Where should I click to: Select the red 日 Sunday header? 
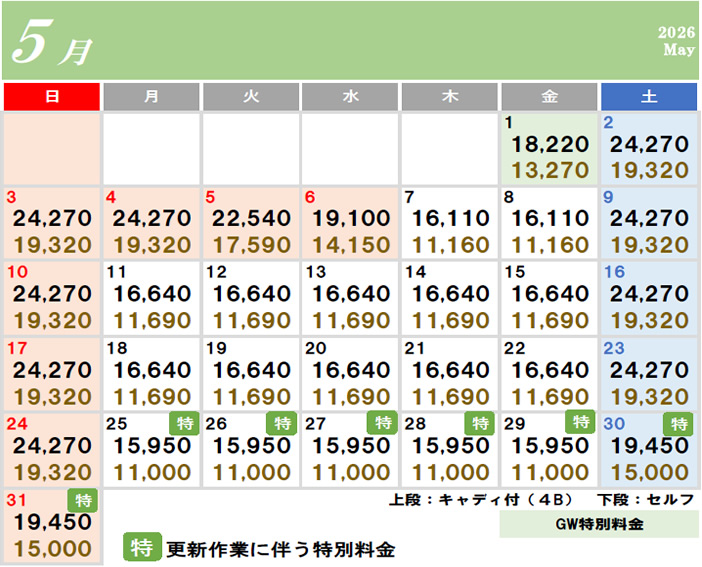[52, 97]
